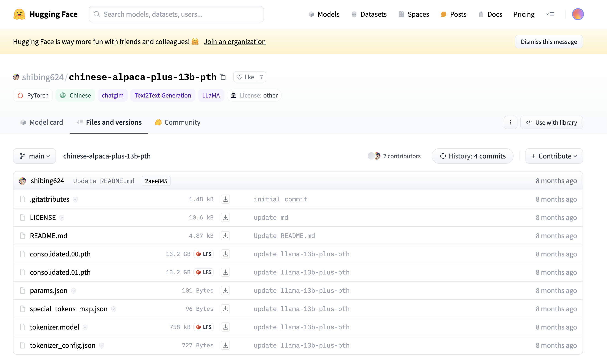The width and height of the screenshot is (607, 364).
Task: Click the LFS badge on tokenizer.model
Action: [x=203, y=327]
